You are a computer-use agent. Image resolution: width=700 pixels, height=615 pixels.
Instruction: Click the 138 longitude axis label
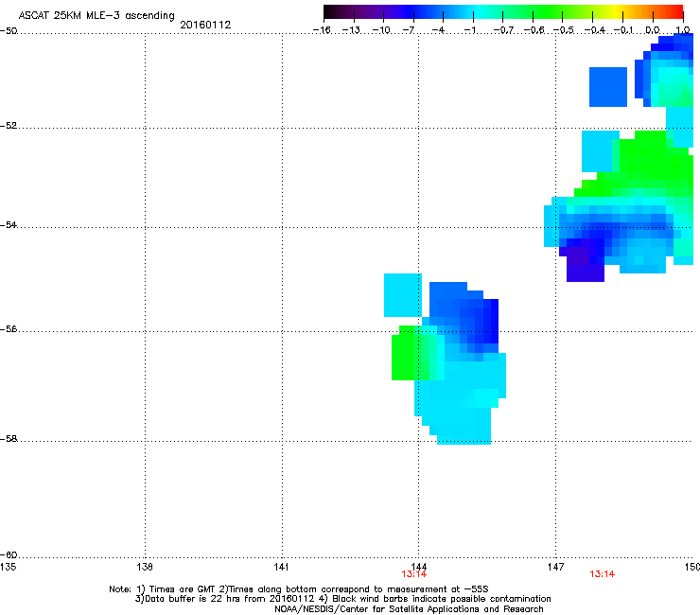pos(145,567)
